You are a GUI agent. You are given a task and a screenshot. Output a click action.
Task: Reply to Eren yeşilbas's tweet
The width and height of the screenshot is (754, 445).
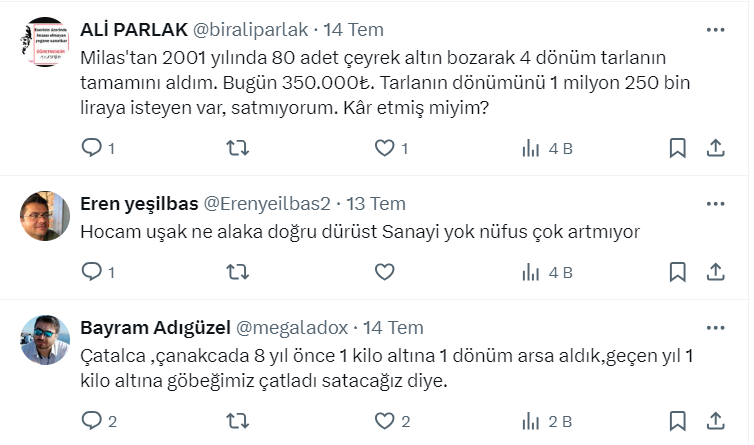[x=92, y=271]
